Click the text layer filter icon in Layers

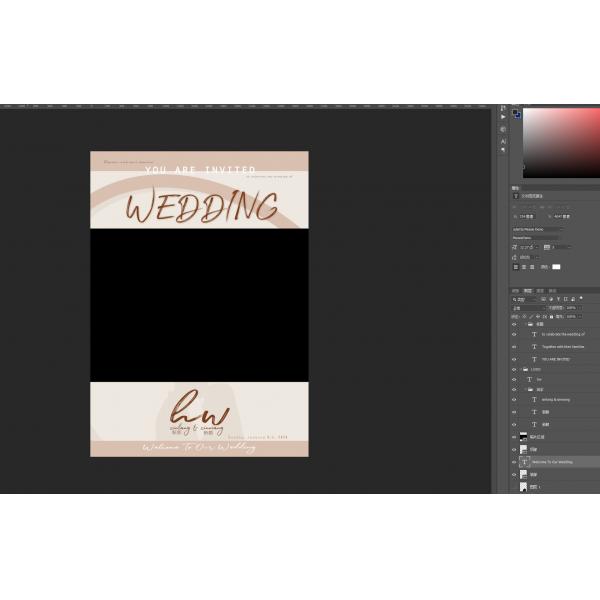[x=556, y=299]
